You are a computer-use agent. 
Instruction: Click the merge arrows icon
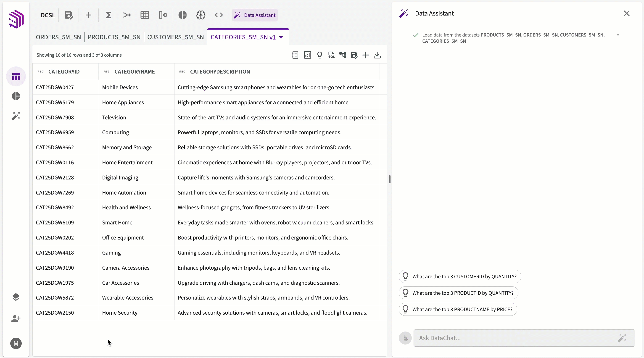click(x=127, y=15)
